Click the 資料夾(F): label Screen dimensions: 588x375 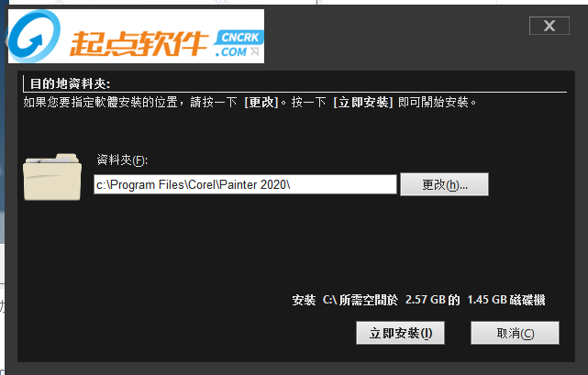click(122, 160)
